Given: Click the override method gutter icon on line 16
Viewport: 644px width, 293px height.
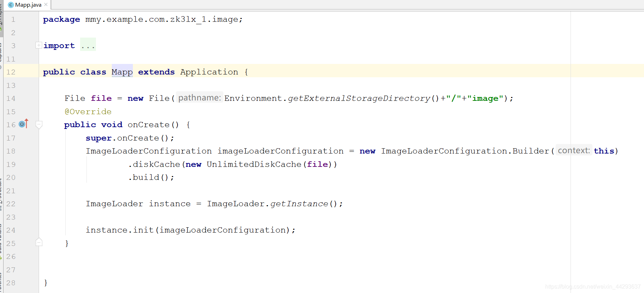Looking at the screenshot, I should tap(23, 124).
